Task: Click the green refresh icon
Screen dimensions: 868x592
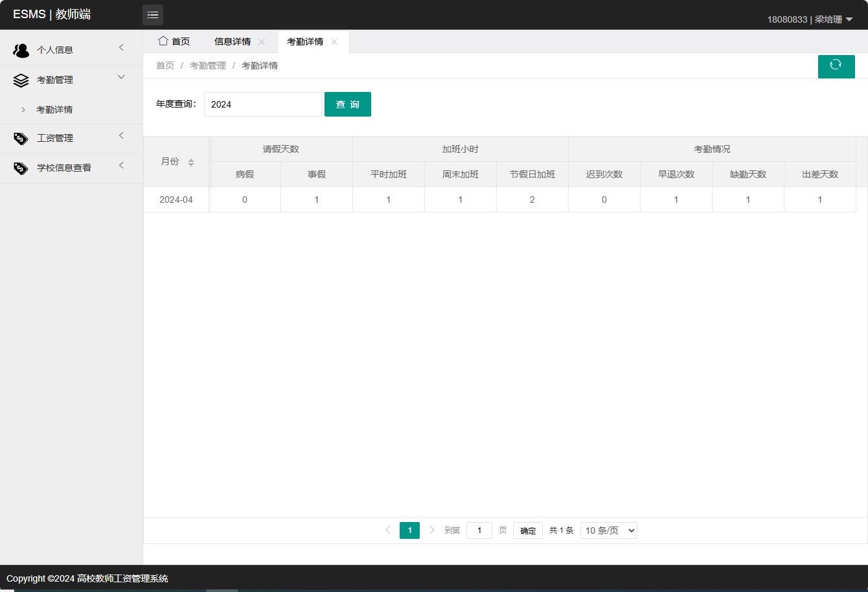Action: (x=836, y=66)
